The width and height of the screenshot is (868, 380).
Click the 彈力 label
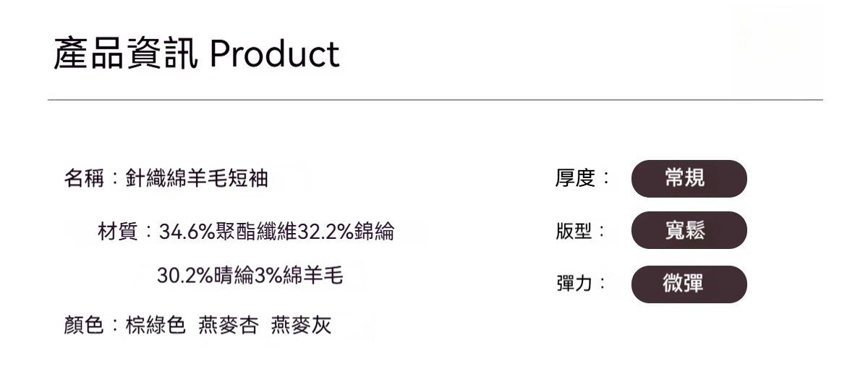[x=575, y=284]
